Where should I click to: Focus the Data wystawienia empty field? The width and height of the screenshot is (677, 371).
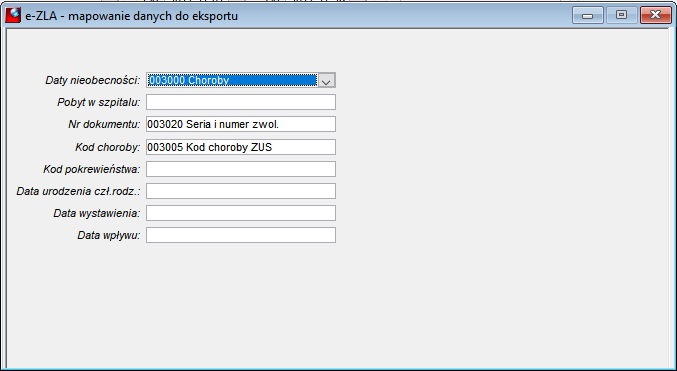(240, 213)
